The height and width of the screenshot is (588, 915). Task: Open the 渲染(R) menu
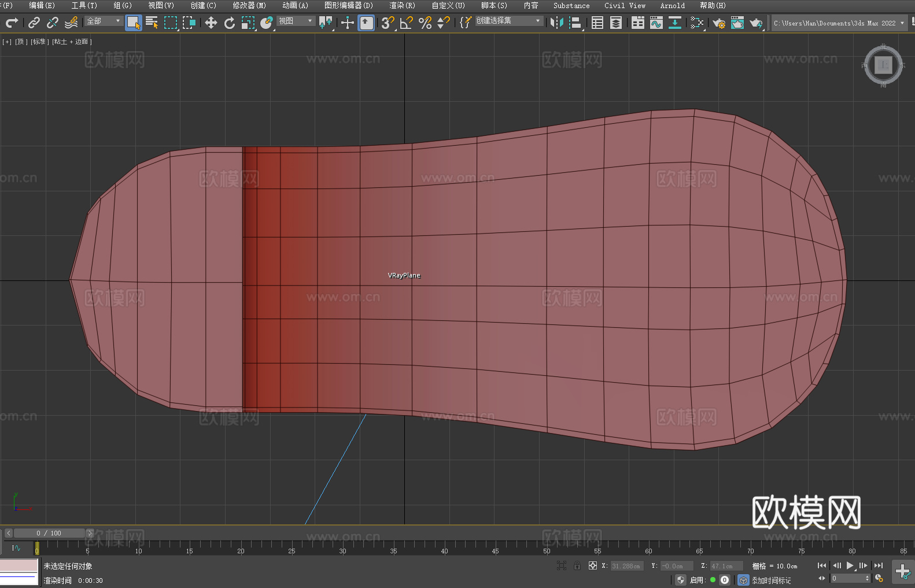402,5
